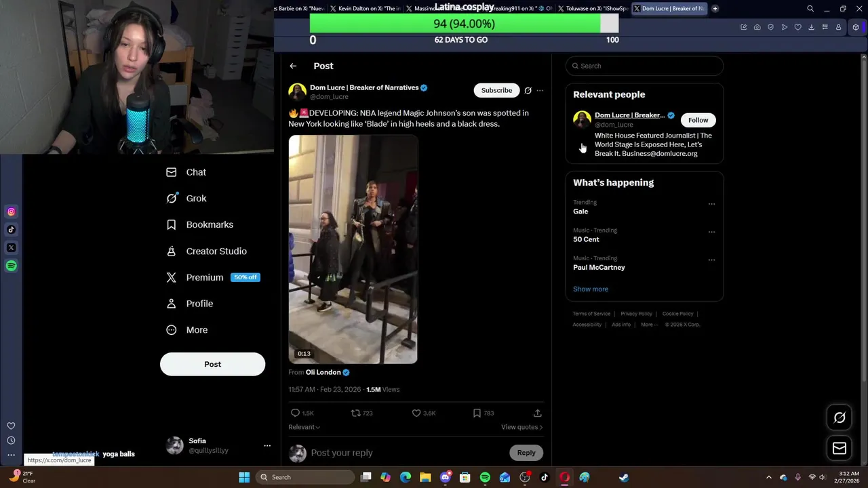Screen dimensions: 868x488
Task: Click the reply icon with 1.5K count
Action: coord(295,413)
